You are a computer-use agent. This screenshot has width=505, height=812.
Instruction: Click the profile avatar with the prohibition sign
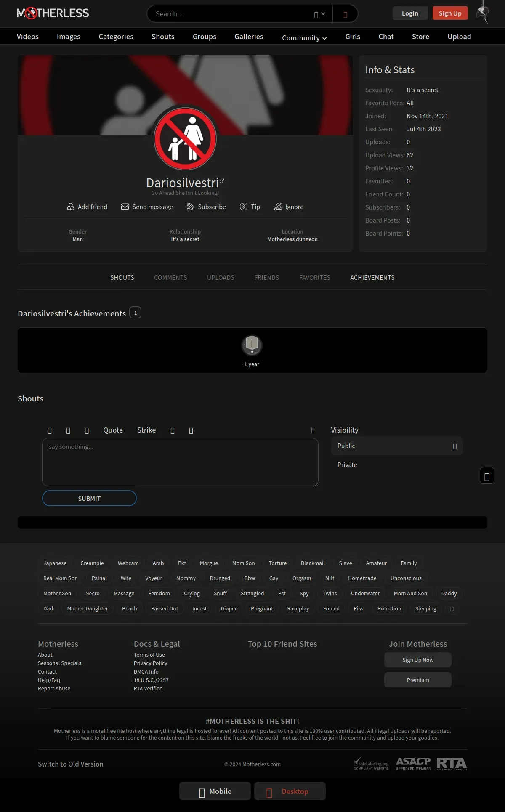click(185, 138)
